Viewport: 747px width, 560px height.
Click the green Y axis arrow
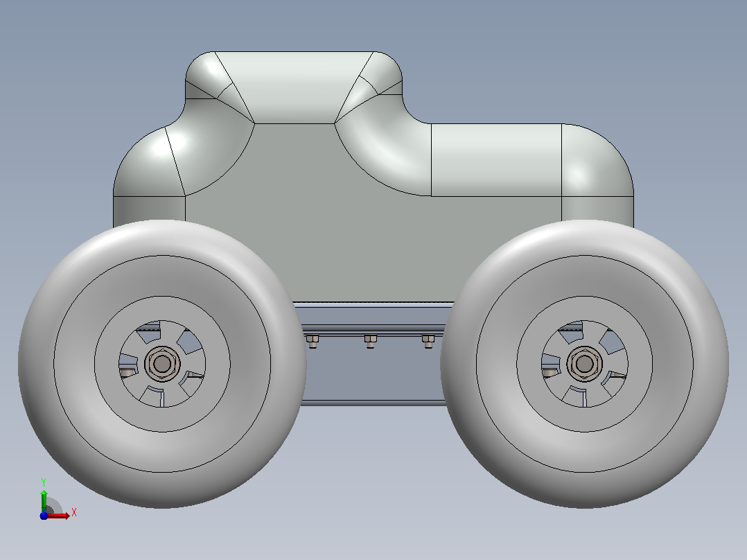(44, 500)
